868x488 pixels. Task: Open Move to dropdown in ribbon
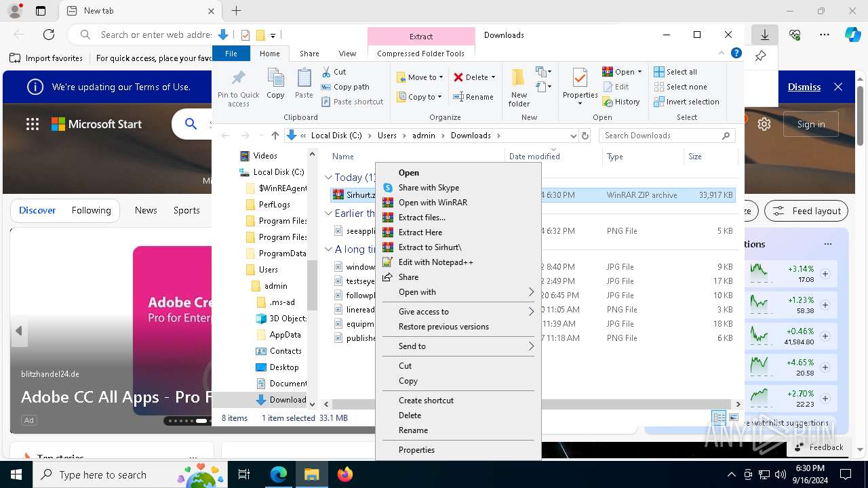click(x=420, y=77)
